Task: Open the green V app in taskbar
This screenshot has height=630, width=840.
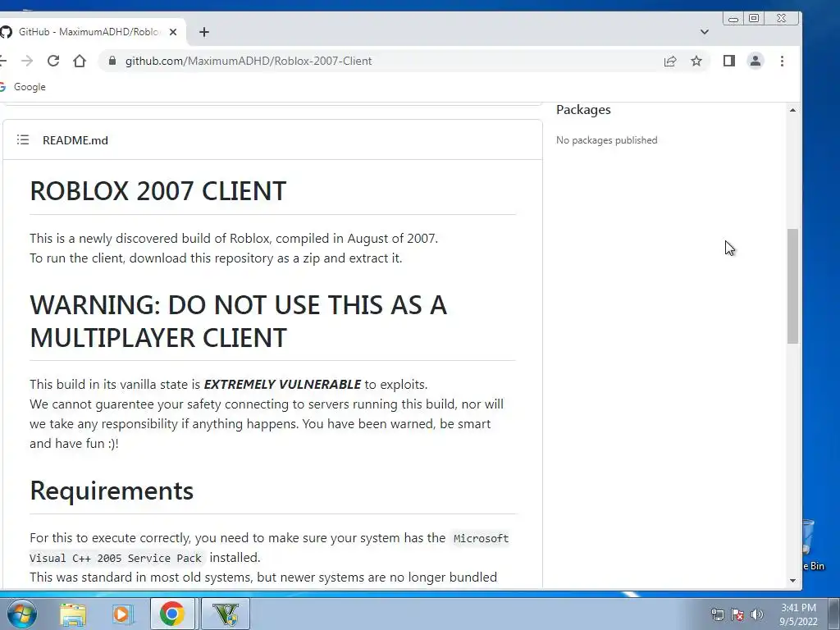Action: click(226, 614)
